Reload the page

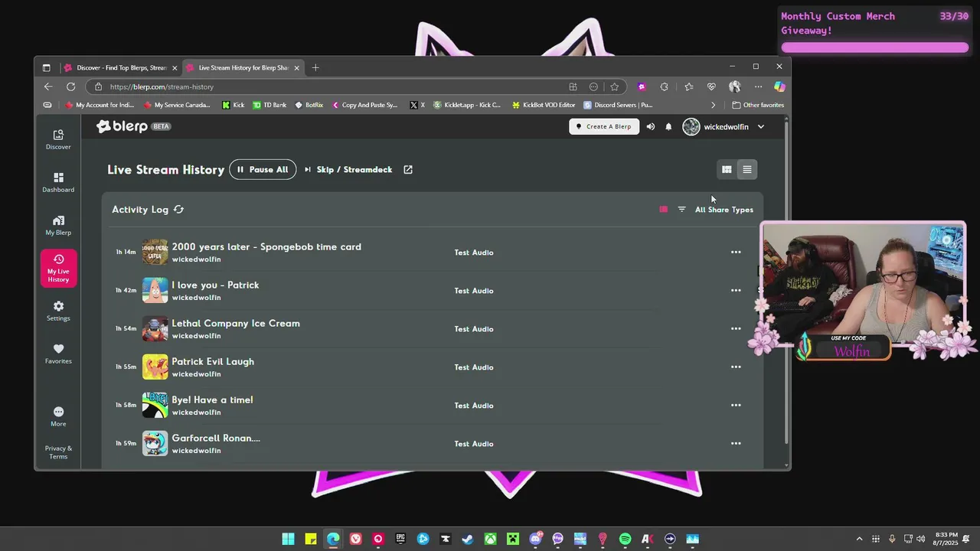tap(70, 86)
